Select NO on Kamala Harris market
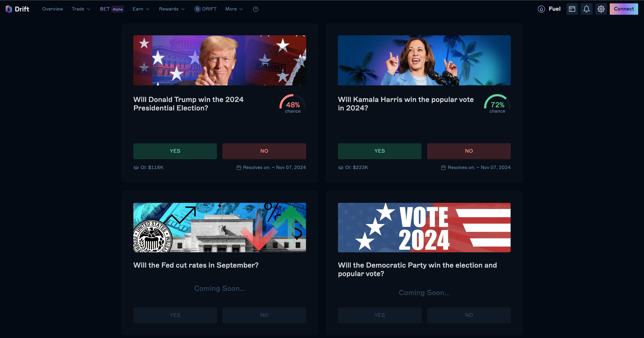The height and width of the screenshot is (338, 644). click(469, 151)
